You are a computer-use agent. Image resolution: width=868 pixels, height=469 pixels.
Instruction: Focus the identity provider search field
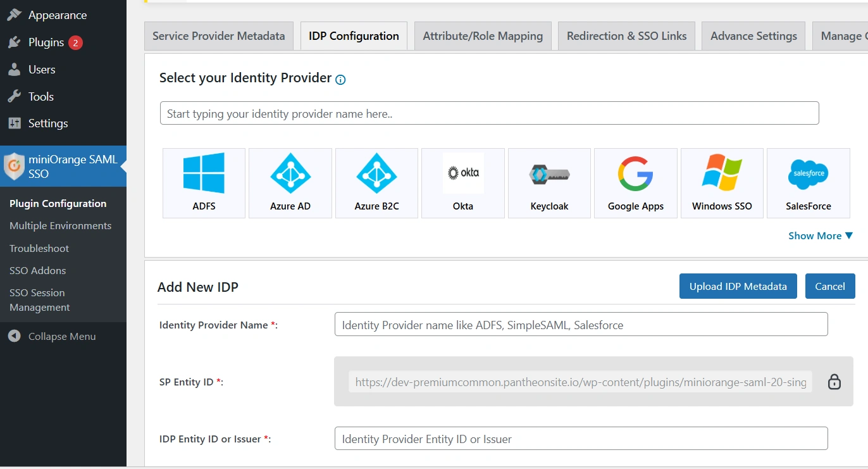coord(490,113)
